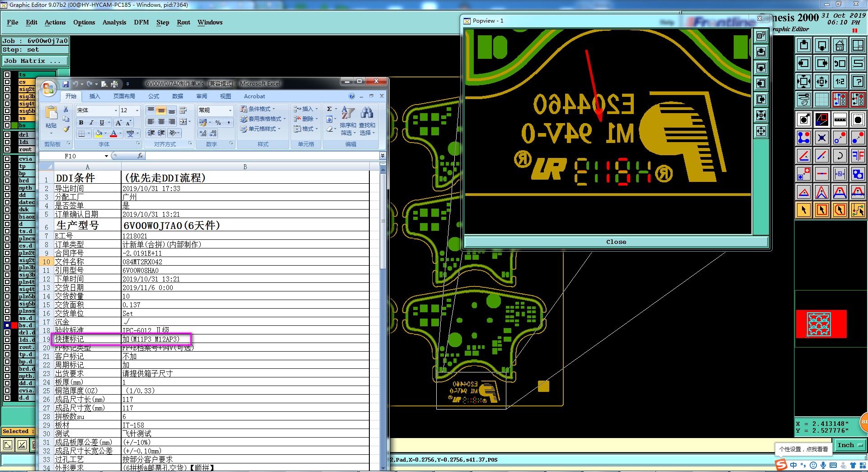The image size is (868, 472).
Task: Open the 条件格式 conditional formatting dropdown
Action: 258,109
